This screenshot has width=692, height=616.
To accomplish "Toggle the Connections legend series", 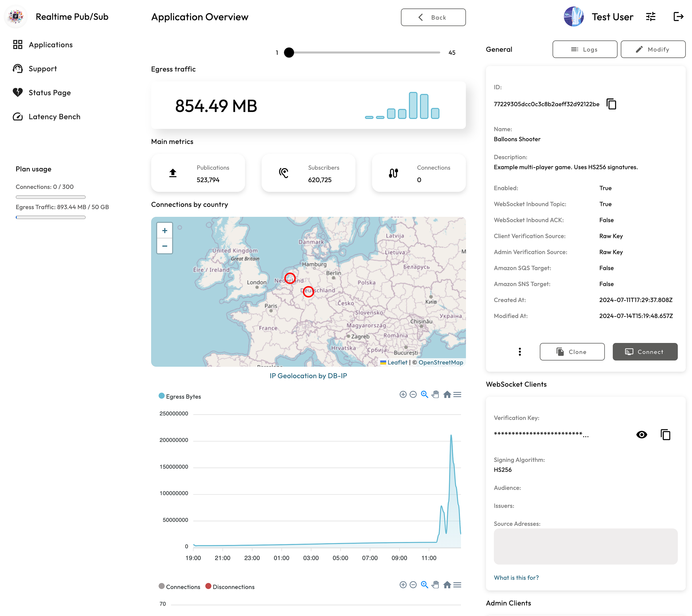I will coord(179,587).
